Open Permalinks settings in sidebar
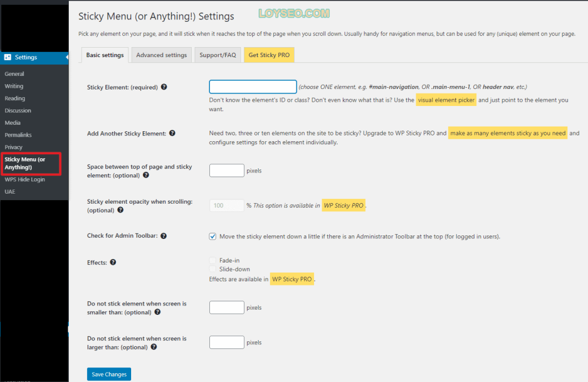This screenshot has height=382, width=588. tap(18, 135)
